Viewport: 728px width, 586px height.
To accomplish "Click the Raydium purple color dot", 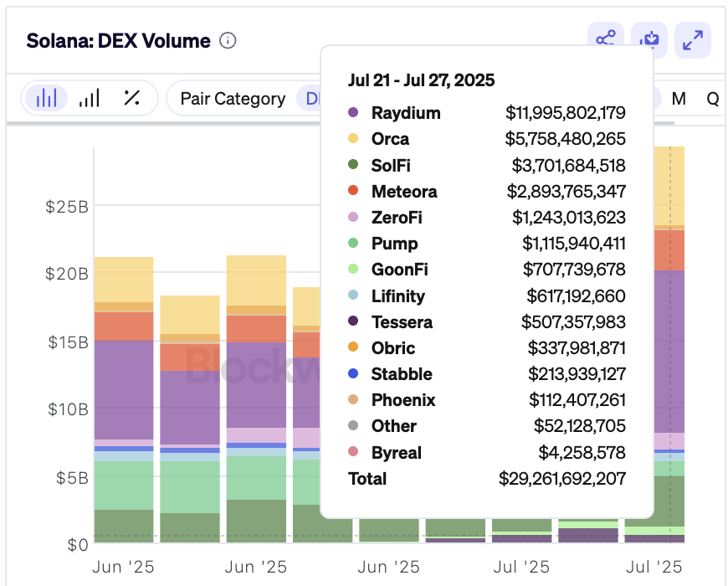I will [353, 112].
